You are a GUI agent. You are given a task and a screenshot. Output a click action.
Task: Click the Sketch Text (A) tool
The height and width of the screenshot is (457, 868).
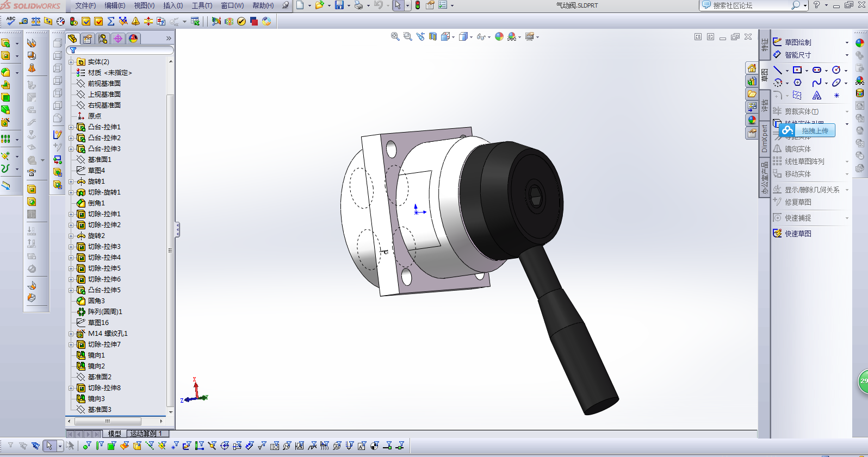[817, 96]
